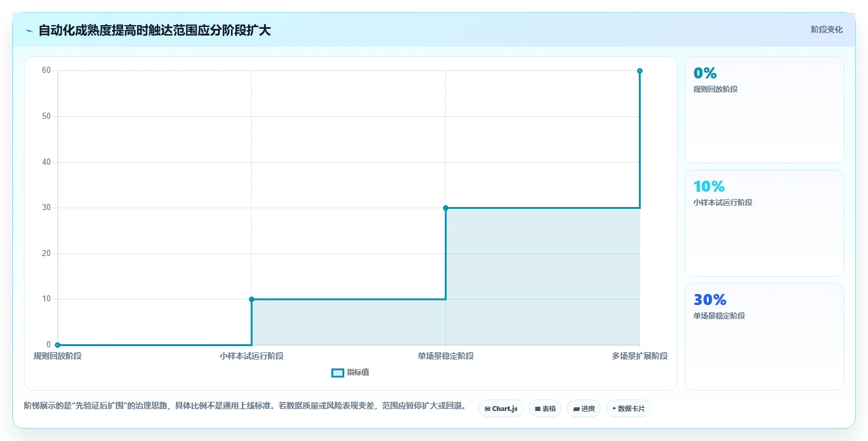Click the 规则回放阶段 axis label
The image size is (868, 441).
[58, 356]
